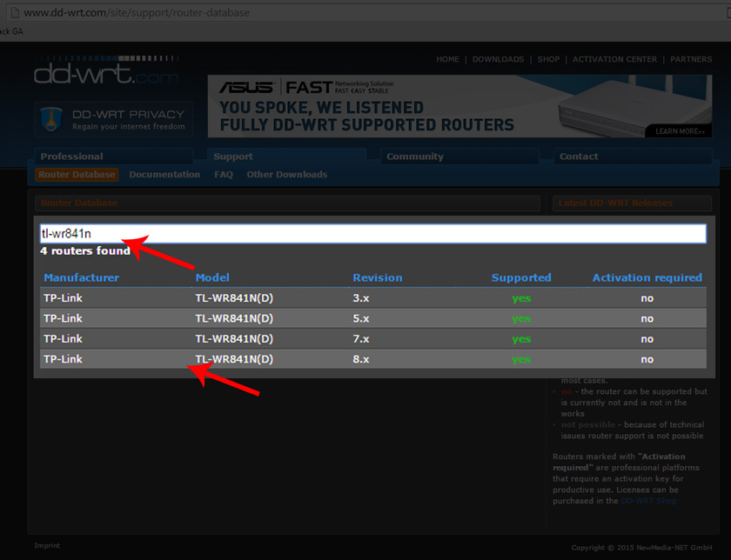Select TL-WR841N(D) row with revision 5.x

click(x=373, y=318)
